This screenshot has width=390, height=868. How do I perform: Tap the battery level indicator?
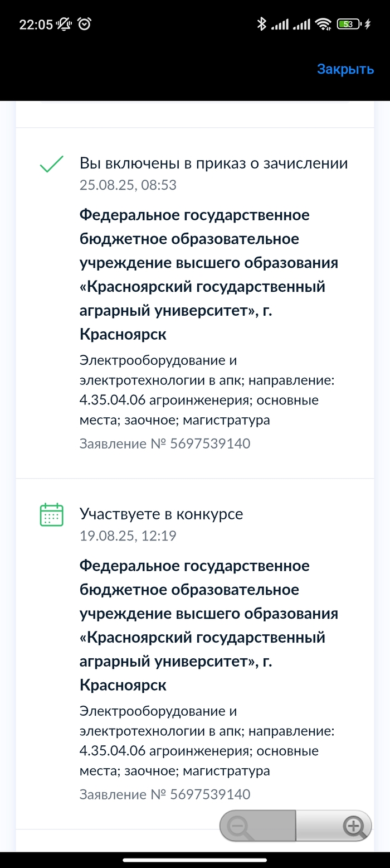coord(349,24)
